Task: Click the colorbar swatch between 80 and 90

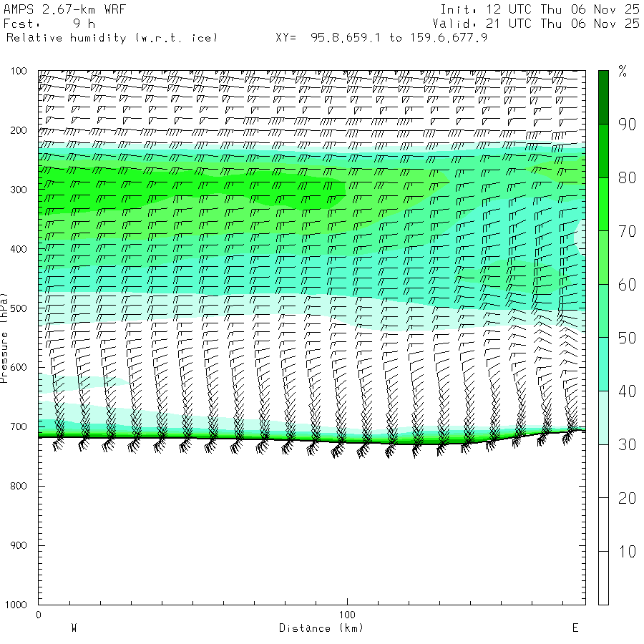Action: coord(603,150)
